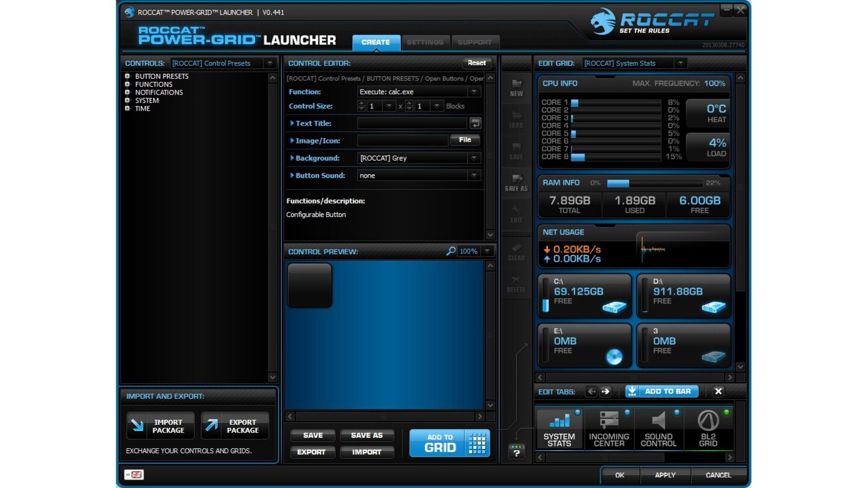Click the OK button
The width and height of the screenshot is (868, 488).
coord(620,475)
